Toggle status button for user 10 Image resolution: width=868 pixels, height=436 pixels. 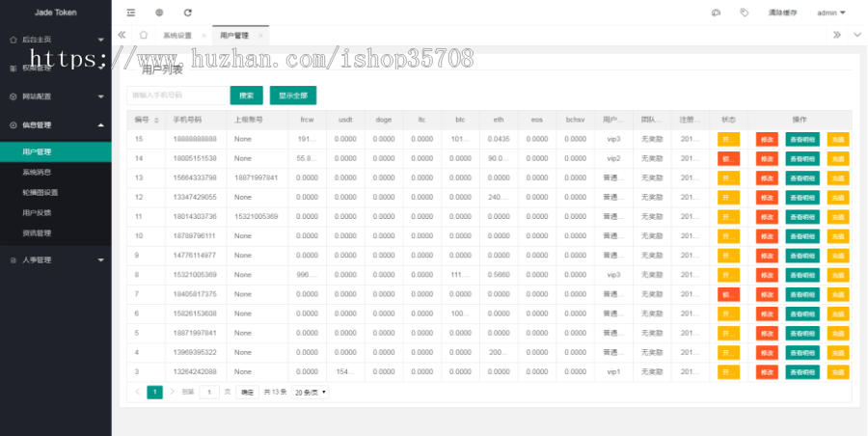[x=728, y=236]
